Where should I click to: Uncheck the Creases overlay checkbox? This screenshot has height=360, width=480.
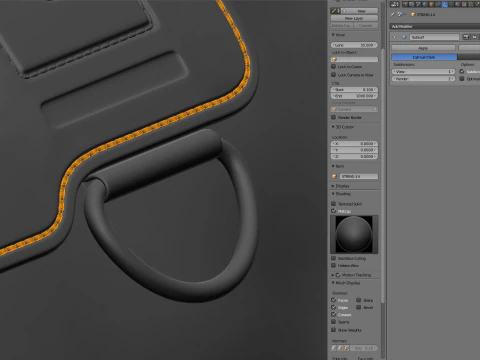coord(334,314)
